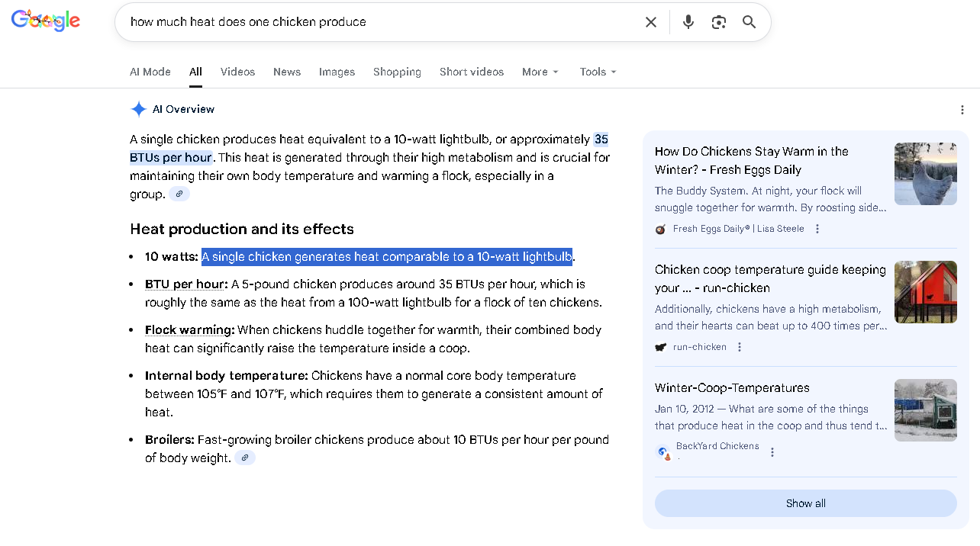Click the magnifying glass search button
Image resolution: width=980 pixels, height=546 pixels.
[x=749, y=22]
